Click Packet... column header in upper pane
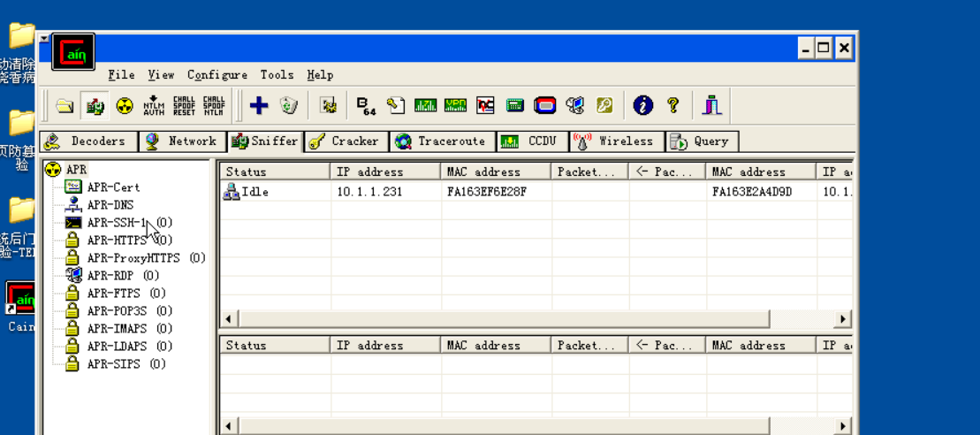 (x=589, y=172)
